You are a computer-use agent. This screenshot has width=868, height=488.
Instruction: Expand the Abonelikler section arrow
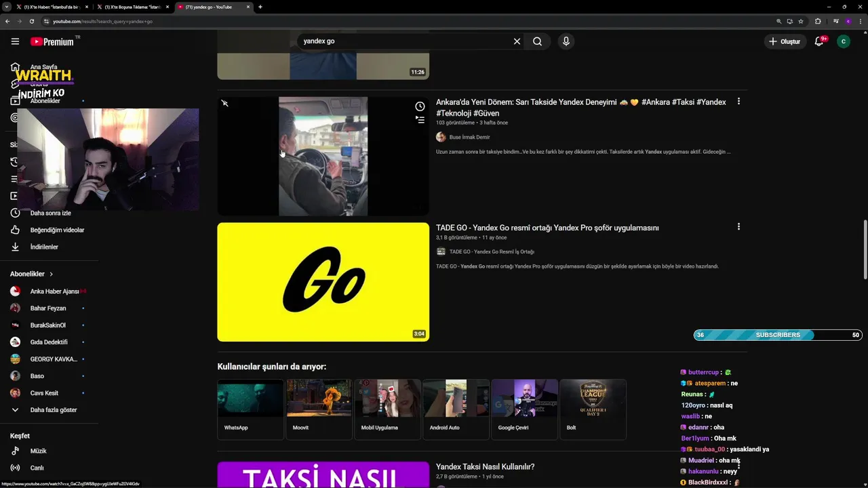point(51,274)
